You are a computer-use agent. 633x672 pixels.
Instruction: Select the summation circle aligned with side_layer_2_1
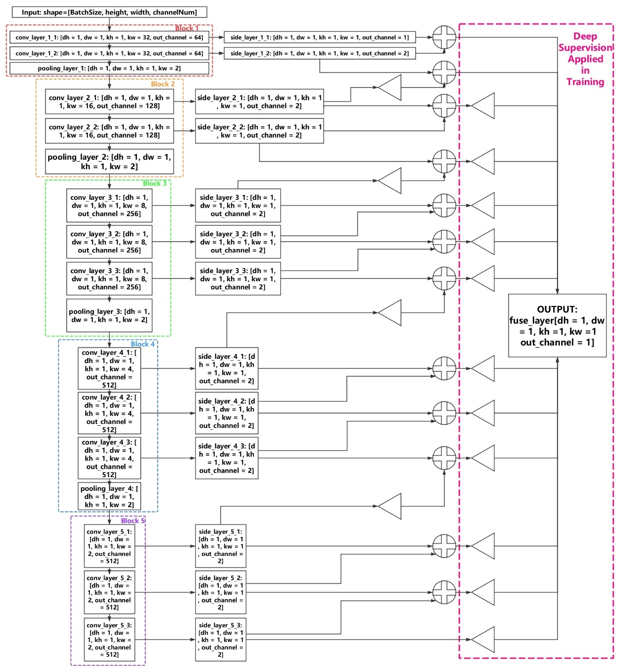[x=444, y=106]
